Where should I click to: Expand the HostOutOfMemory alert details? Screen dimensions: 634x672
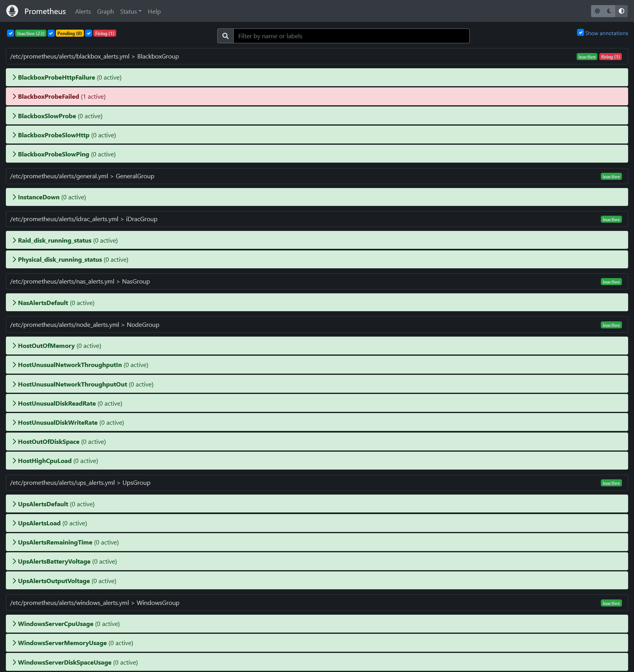pyautogui.click(x=46, y=346)
